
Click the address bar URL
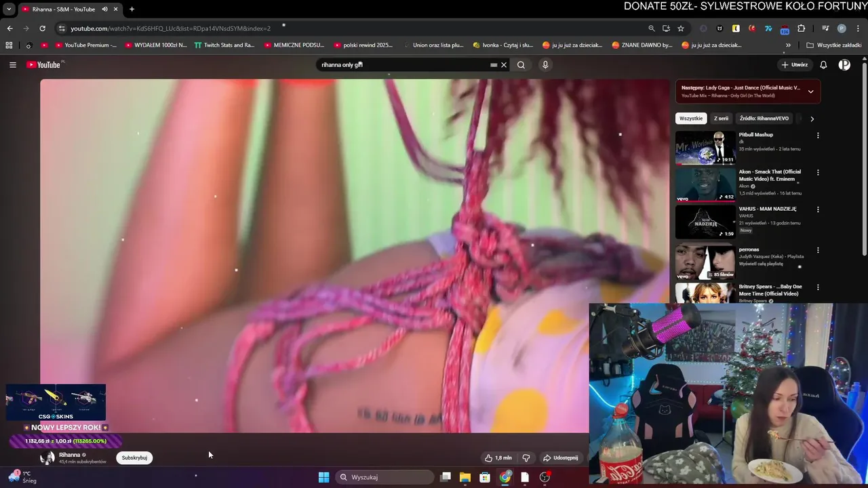[170, 28]
